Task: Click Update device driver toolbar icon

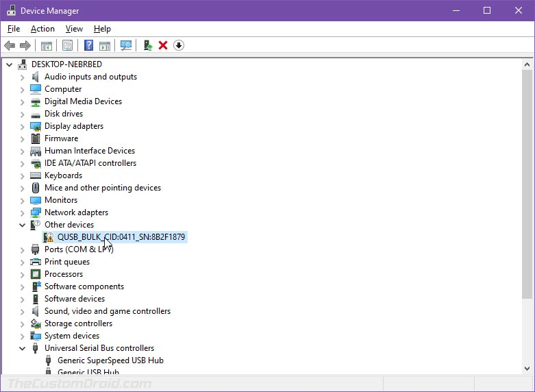Action: (x=147, y=45)
